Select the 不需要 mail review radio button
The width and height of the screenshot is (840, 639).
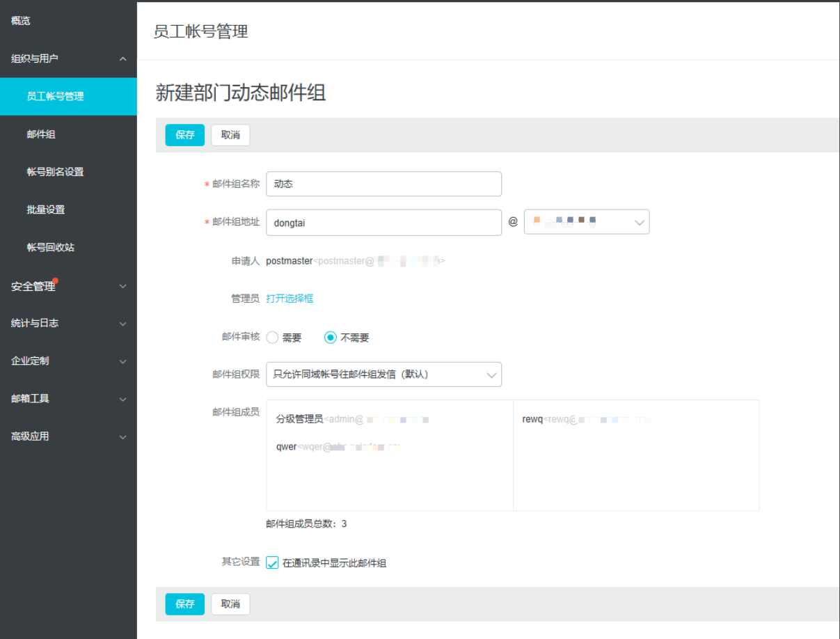331,338
